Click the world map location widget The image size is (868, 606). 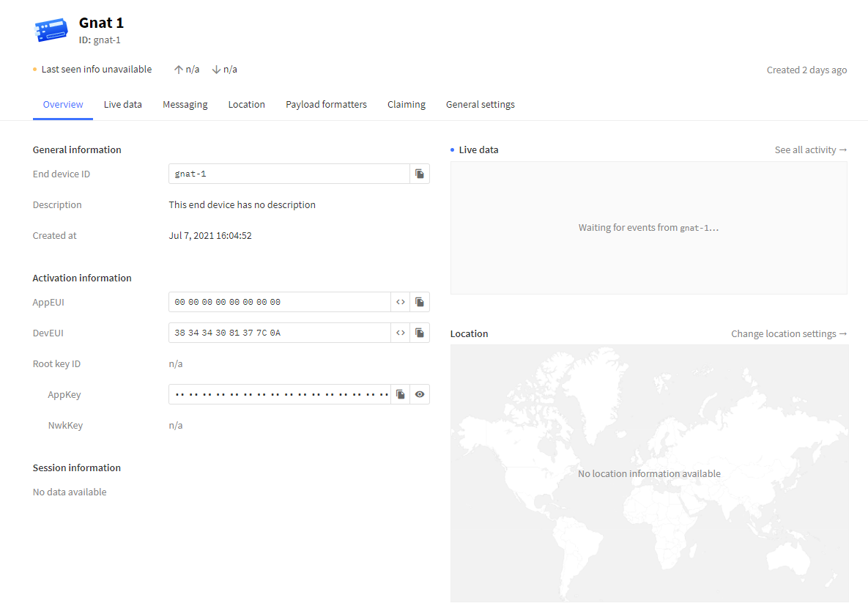649,473
